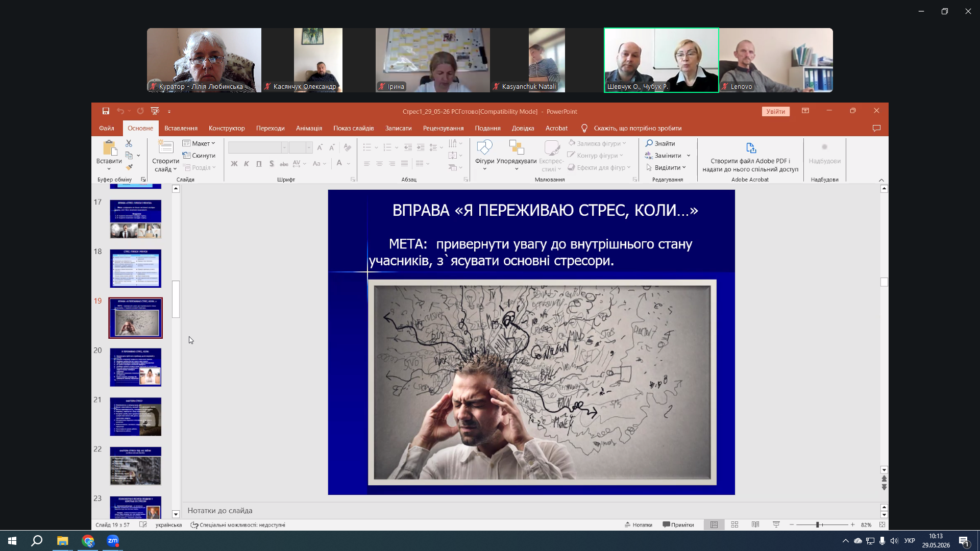This screenshot has height=551, width=980.
Task: Expand the Замінити replace dropdown arrow
Action: pos(689,156)
